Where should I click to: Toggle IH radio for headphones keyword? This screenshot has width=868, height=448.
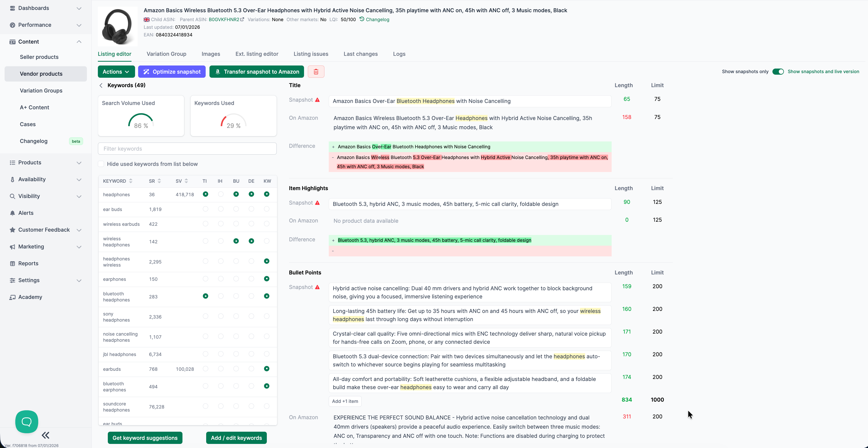(221, 194)
